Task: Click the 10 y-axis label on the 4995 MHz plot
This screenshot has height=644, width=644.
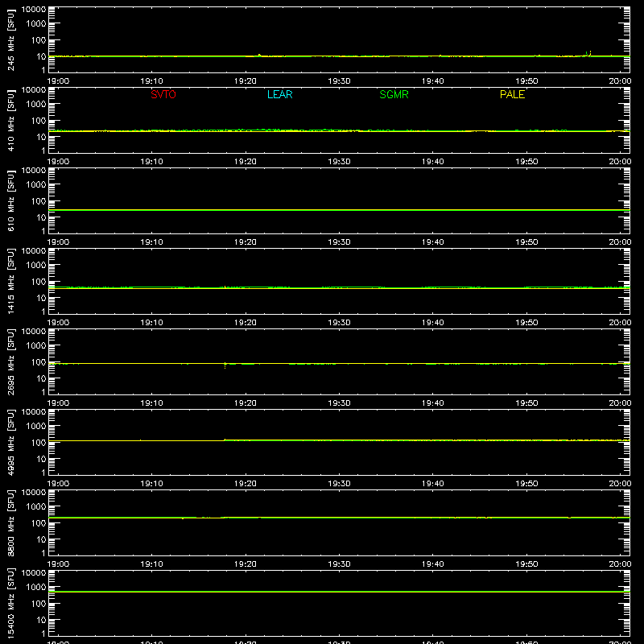Action: [x=41, y=459]
